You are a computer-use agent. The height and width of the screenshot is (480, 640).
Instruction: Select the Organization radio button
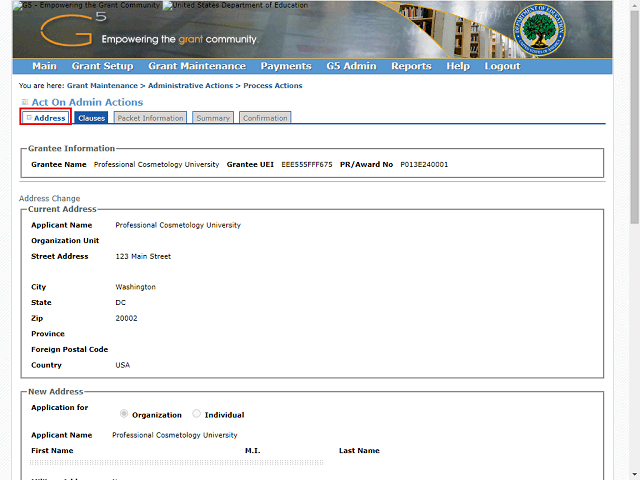coord(124,414)
